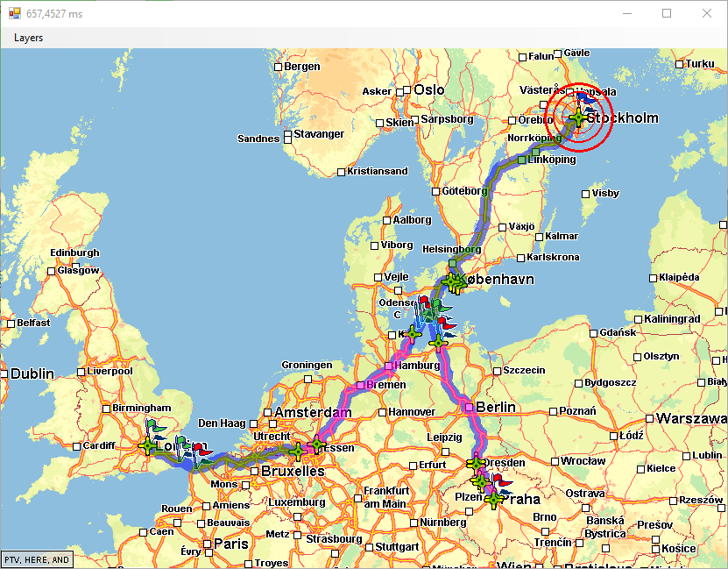This screenshot has width=728, height=569.
Task: Select the Praha waypoint cross marker
Action: coord(493,500)
